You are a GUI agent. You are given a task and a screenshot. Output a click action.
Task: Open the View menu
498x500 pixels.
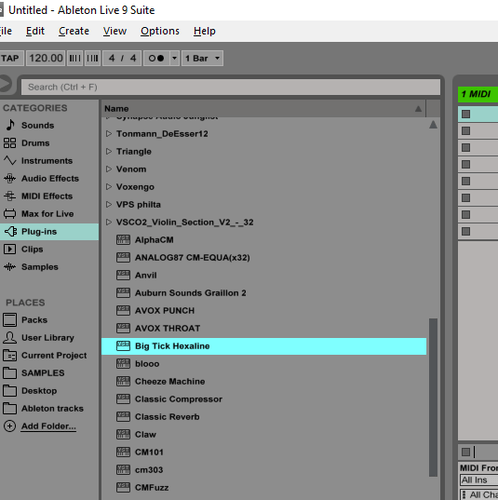[115, 31]
